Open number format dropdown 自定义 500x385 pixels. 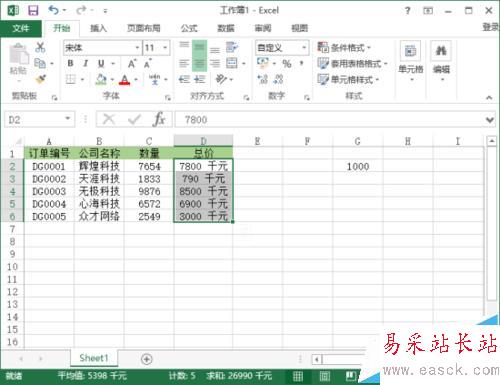(304, 48)
